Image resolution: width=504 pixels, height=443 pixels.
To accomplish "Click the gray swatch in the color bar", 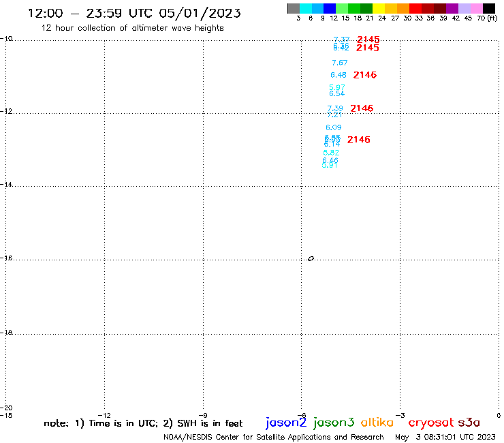I will point(294,8).
